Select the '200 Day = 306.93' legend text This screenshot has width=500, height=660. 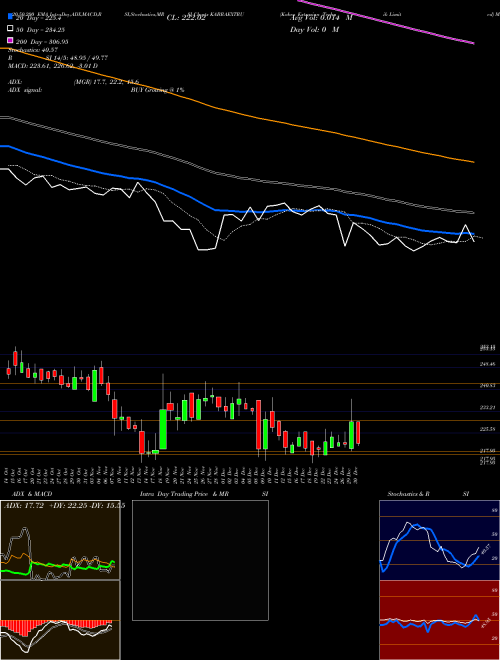[42, 42]
